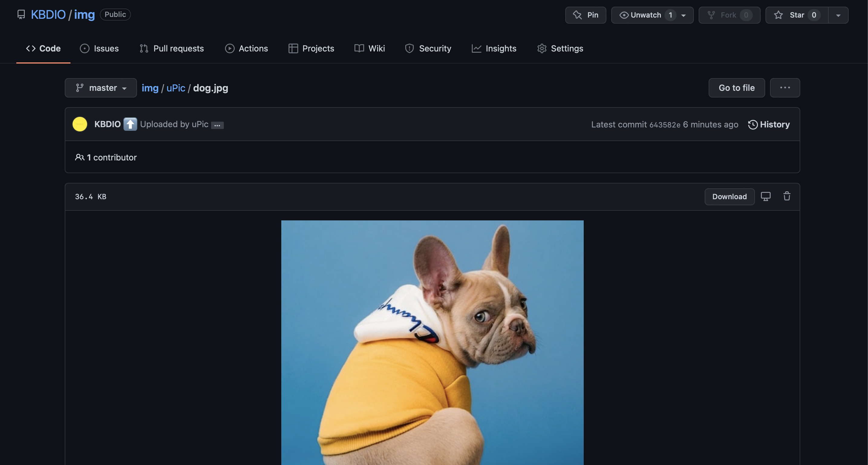Click the contributors people icon
This screenshot has height=465, width=868.
click(x=80, y=157)
